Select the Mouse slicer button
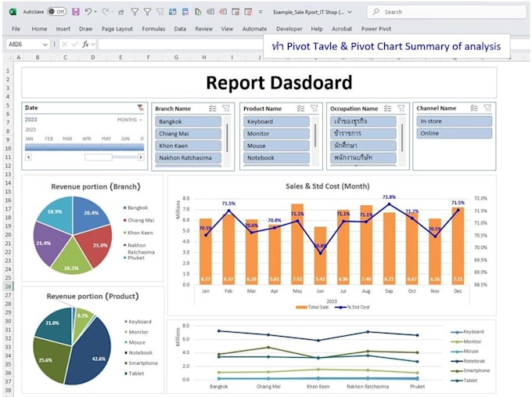 point(276,146)
